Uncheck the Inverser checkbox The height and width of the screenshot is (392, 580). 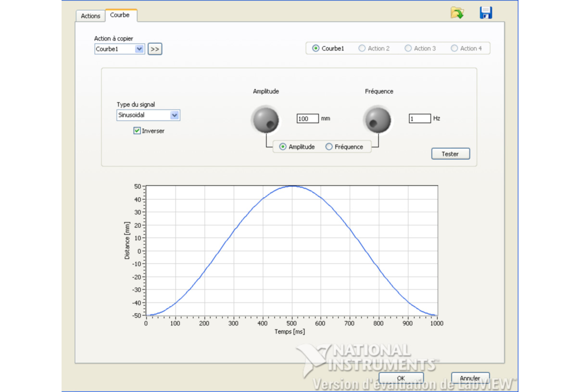(137, 131)
